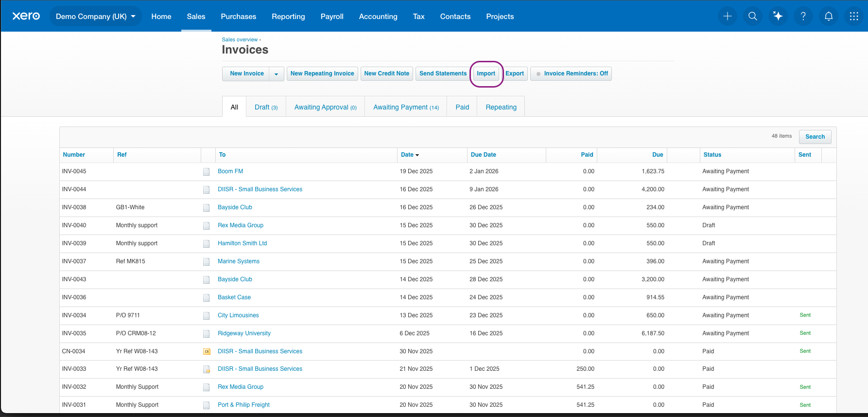Click the Search button
The height and width of the screenshot is (417, 868).
point(815,137)
